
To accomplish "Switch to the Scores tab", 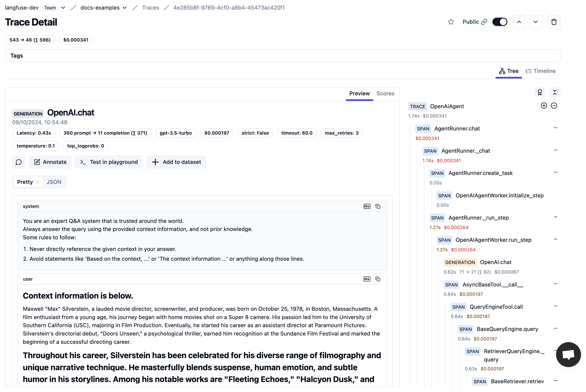I will tap(385, 93).
